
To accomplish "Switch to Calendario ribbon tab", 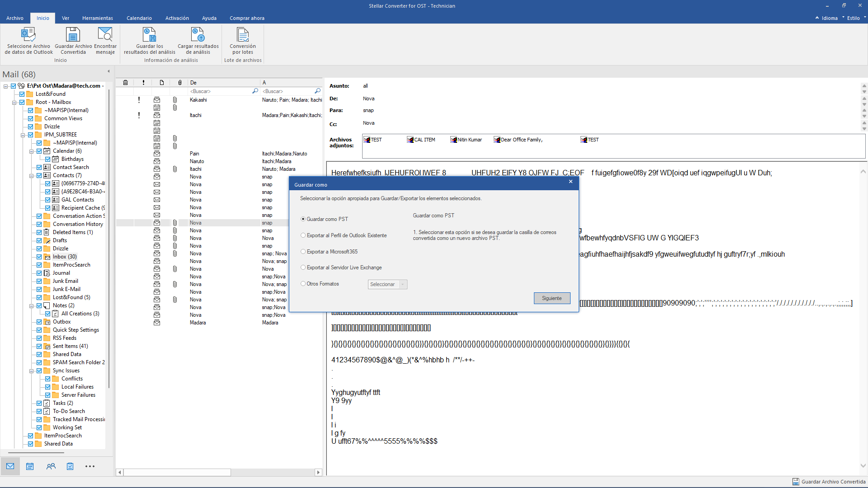I will 139,18.
